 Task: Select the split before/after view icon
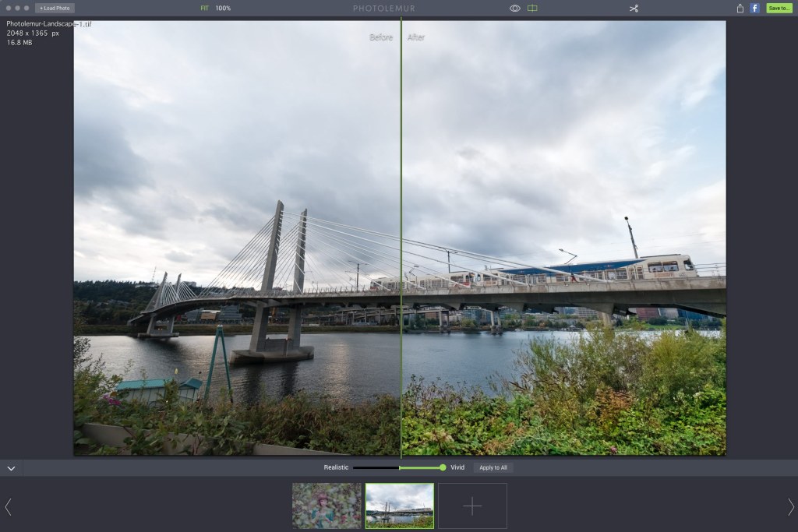pos(534,8)
